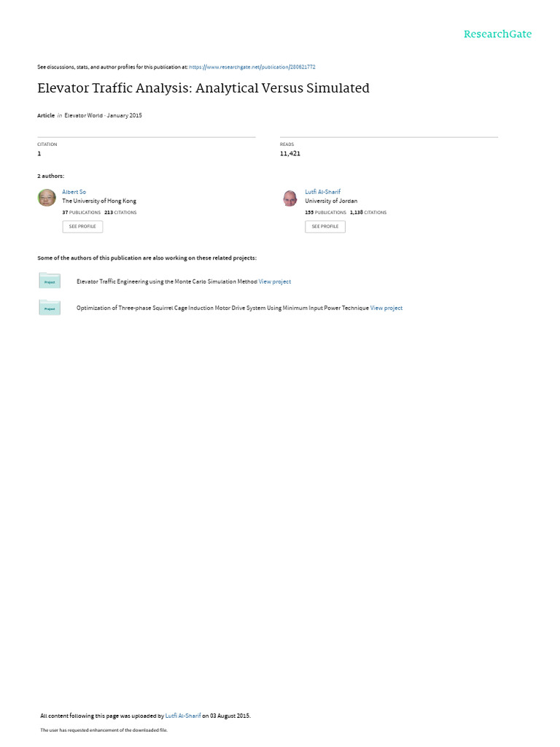Screen dimensions: 560x747
Task: Open the researchgate.net publication URL
Action: click(x=252, y=67)
